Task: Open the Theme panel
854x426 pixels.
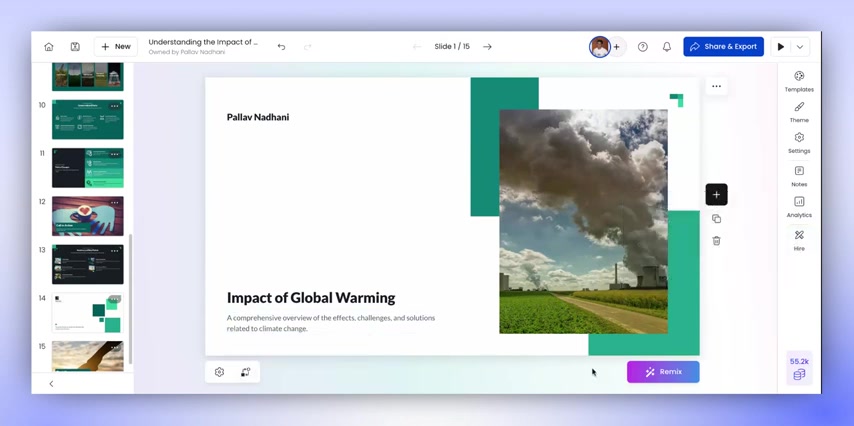Action: [799, 112]
